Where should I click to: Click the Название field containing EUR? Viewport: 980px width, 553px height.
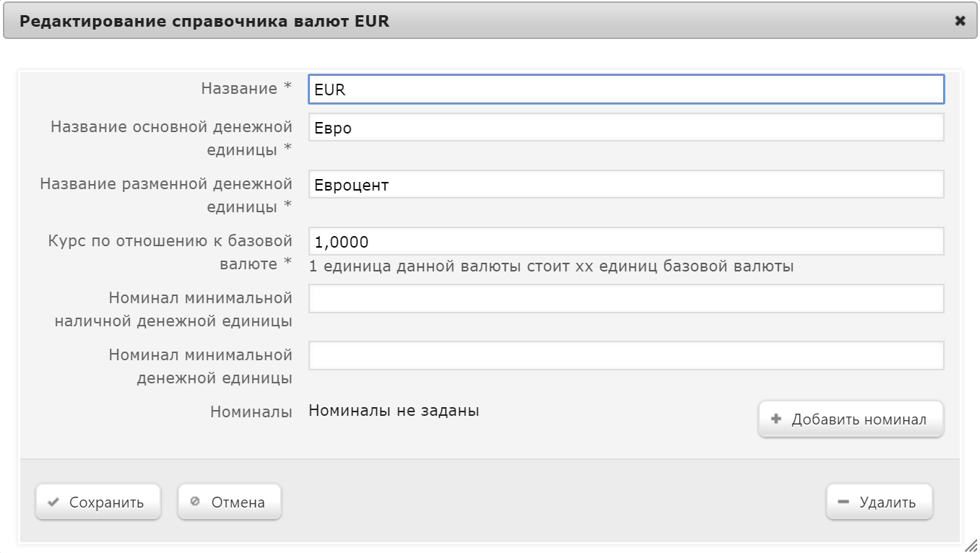click(626, 90)
